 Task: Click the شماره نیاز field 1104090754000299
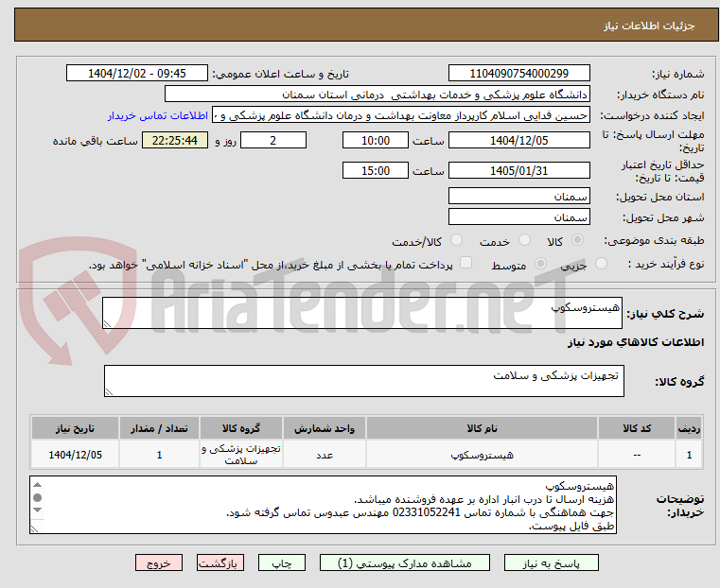coord(518,74)
